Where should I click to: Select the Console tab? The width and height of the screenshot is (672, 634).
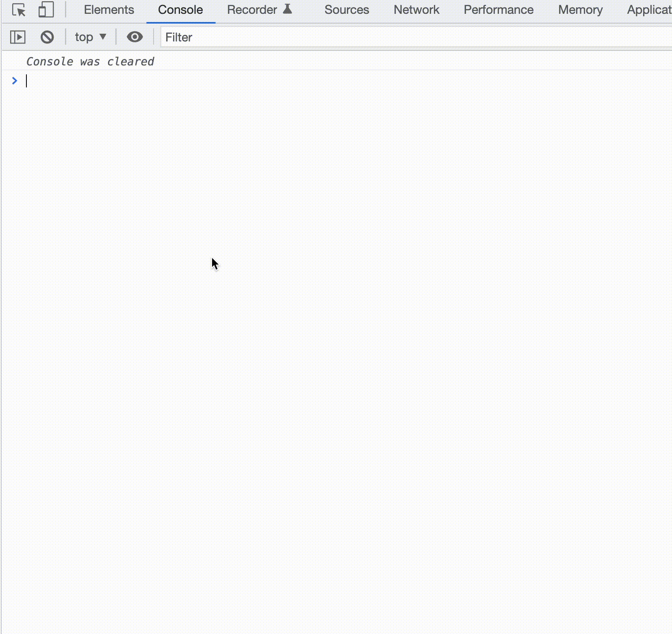[180, 10]
